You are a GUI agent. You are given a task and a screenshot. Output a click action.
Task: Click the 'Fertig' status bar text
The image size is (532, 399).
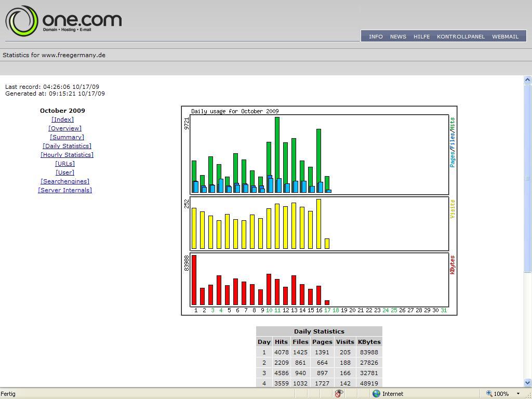(x=8, y=394)
